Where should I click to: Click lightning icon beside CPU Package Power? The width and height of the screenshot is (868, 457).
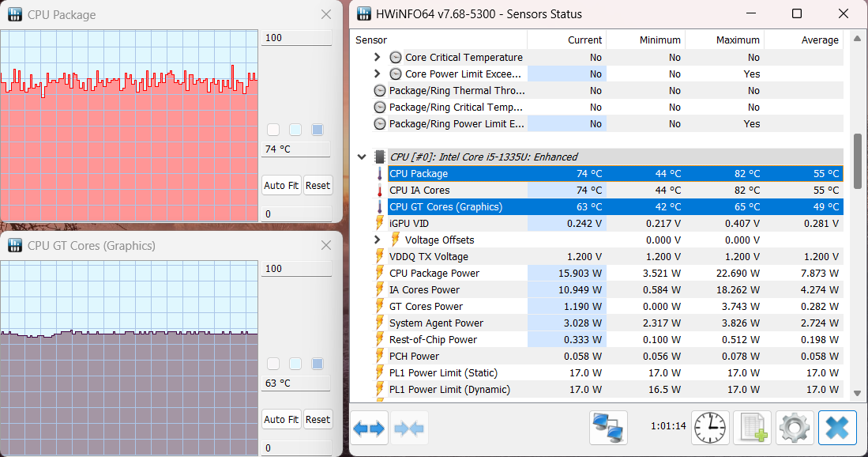[380, 273]
